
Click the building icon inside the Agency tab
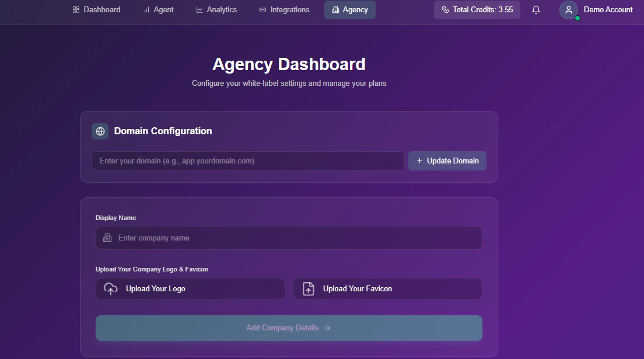335,9
